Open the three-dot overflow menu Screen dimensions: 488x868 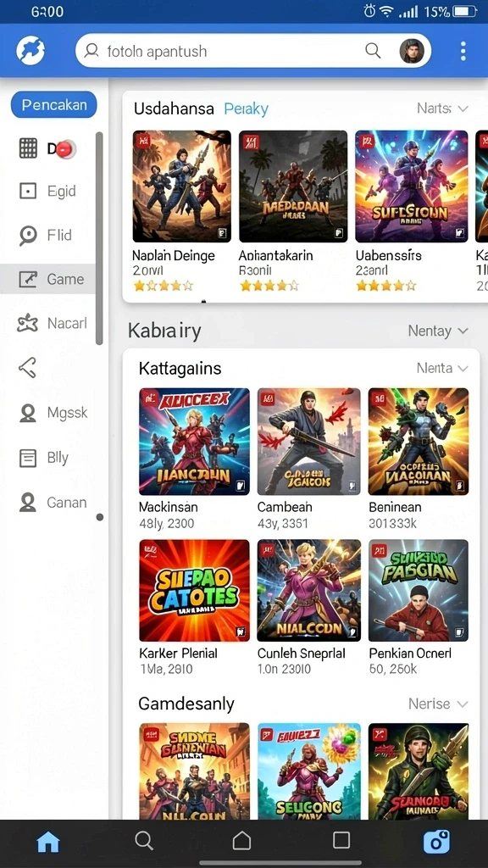(463, 52)
